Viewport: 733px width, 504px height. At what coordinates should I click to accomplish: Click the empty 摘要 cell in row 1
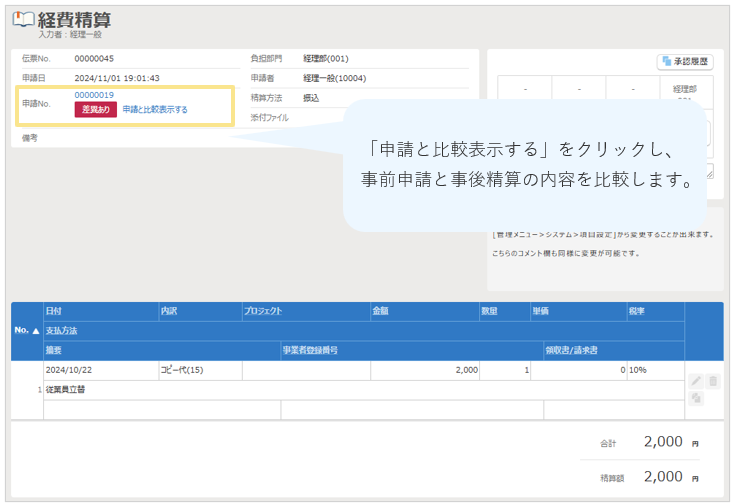(161, 409)
